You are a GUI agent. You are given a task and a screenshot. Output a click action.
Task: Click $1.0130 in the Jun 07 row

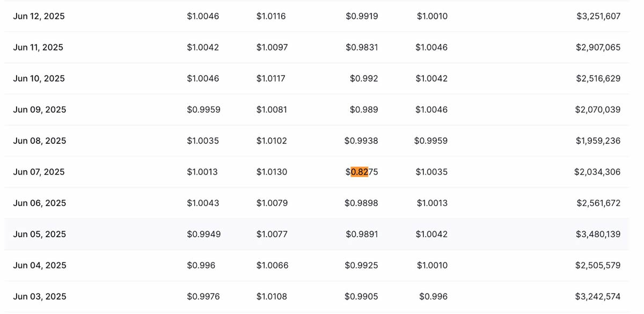(x=272, y=172)
